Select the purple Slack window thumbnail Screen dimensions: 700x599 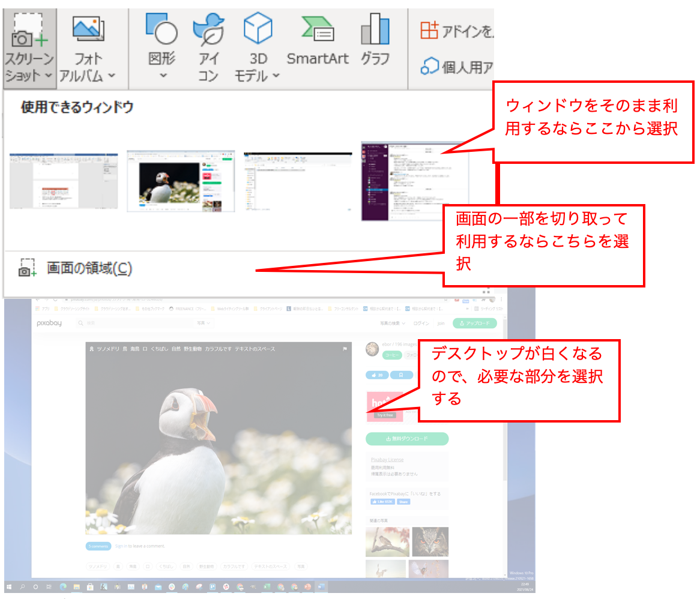tap(414, 182)
